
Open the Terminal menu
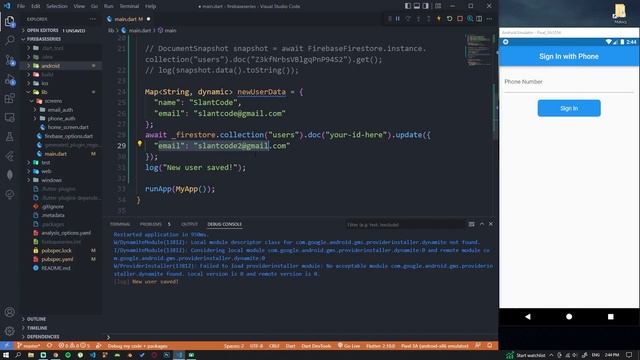click(129, 6)
